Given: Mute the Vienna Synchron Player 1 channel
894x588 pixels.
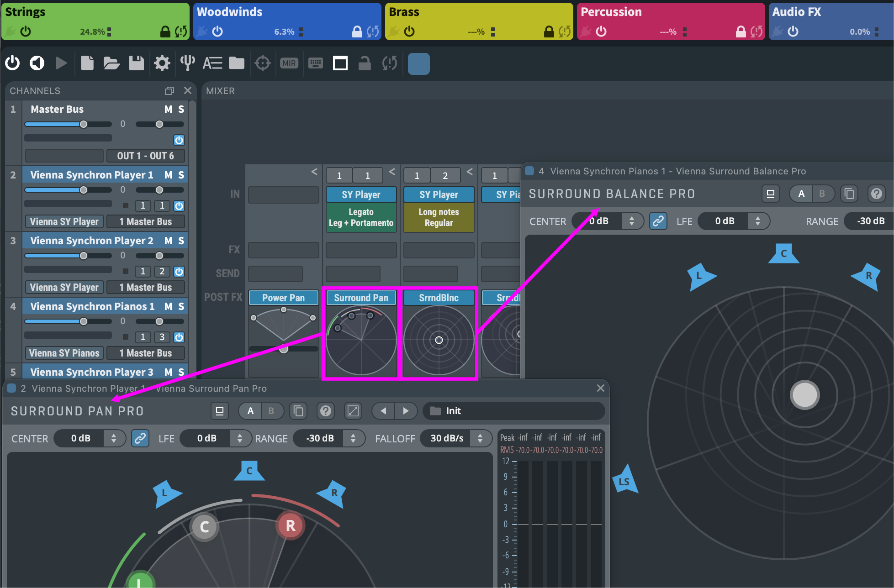Looking at the screenshot, I should [168, 175].
